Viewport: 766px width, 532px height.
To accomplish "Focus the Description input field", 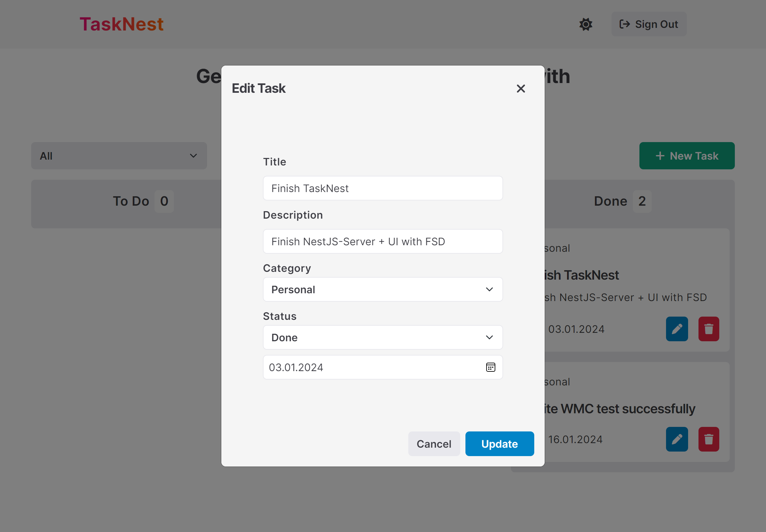I will [383, 241].
